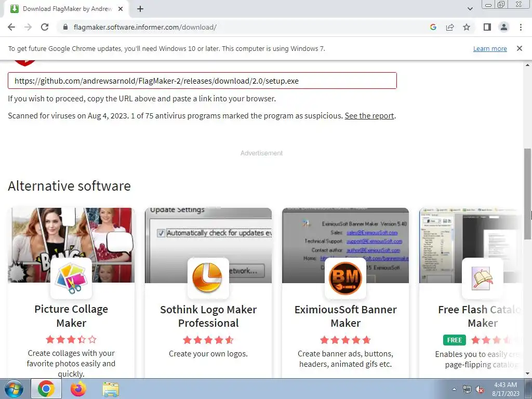This screenshot has width=532, height=399.
Task: Open the Windows Start menu
Action: (14, 389)
